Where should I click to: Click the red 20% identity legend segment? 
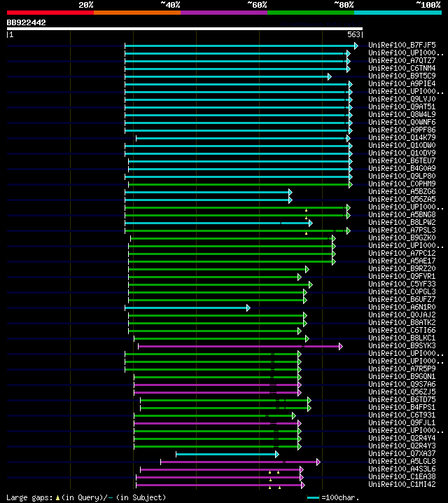click(50, 13)
